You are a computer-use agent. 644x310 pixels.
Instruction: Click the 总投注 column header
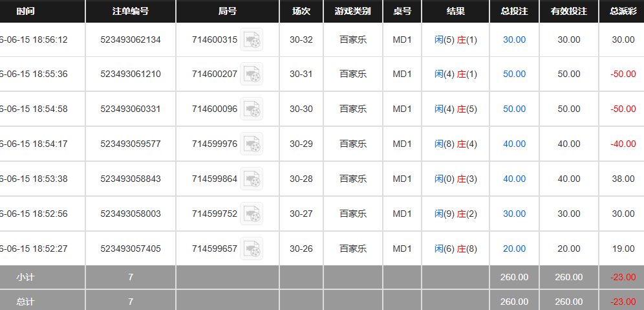tap(514, 11)
